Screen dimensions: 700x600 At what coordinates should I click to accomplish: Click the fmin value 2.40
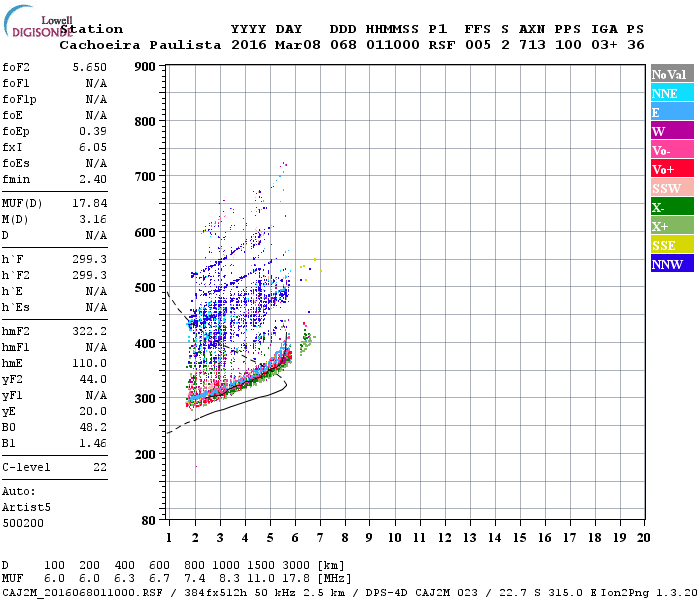[x=93, y=179]
